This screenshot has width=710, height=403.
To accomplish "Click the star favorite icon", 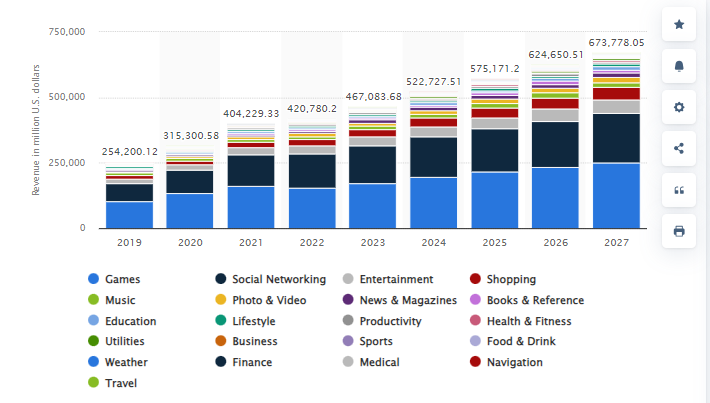I will (x=679, y=24).
